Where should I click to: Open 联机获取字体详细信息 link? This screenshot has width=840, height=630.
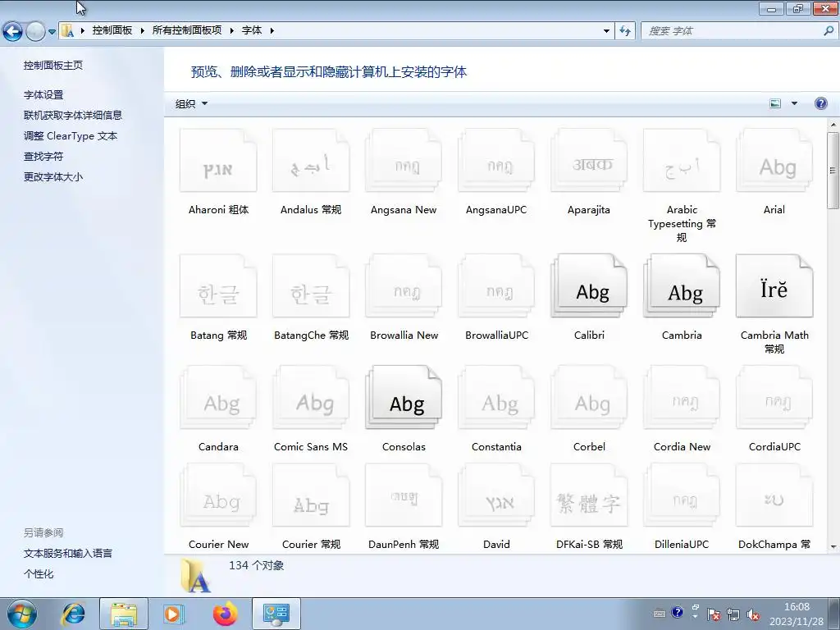[x=73, y=115]
